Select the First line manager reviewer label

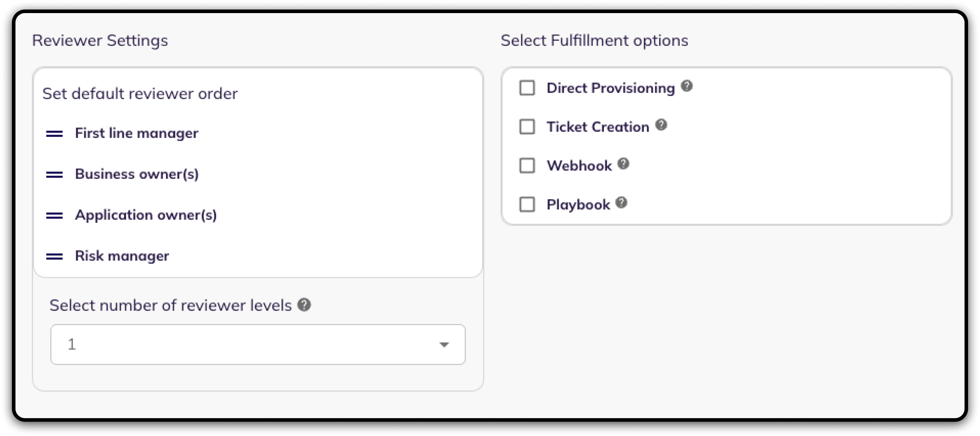[x=137, y=133]
